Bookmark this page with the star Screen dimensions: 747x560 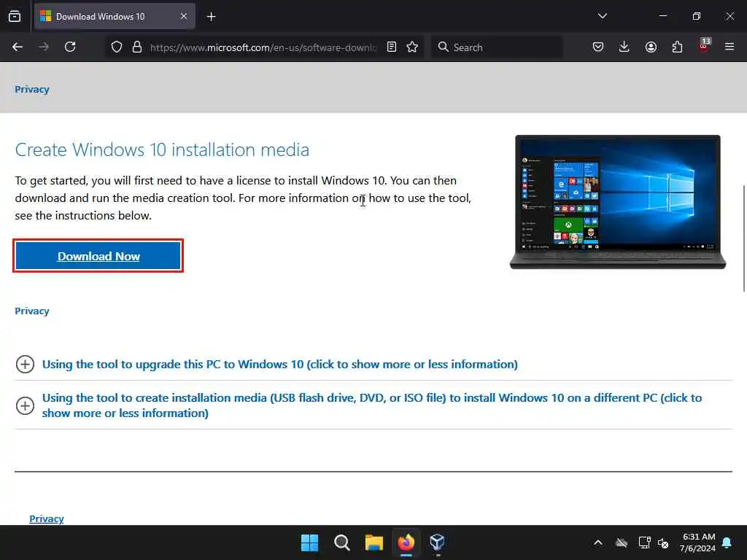point(413,47)
